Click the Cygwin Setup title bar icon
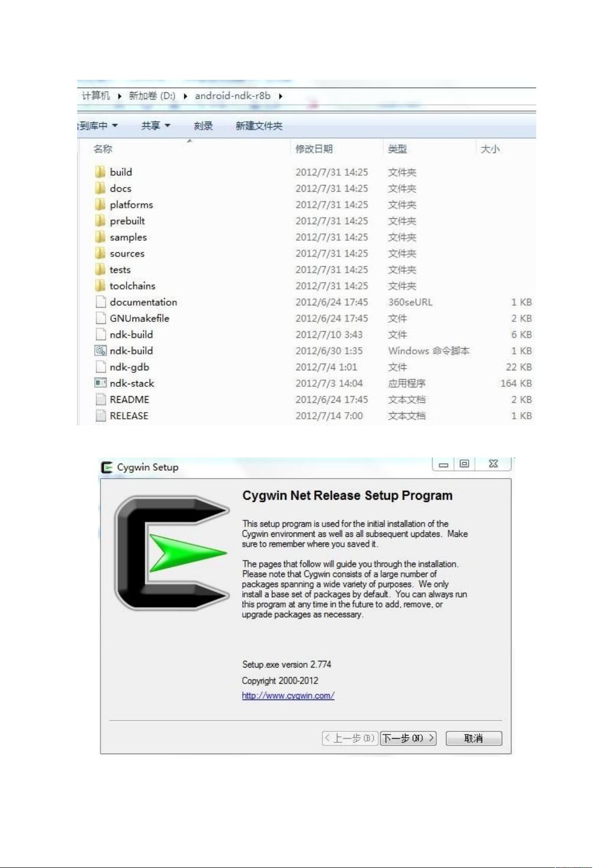This screenshot has height=868, width=614. [x=107, y=467]
